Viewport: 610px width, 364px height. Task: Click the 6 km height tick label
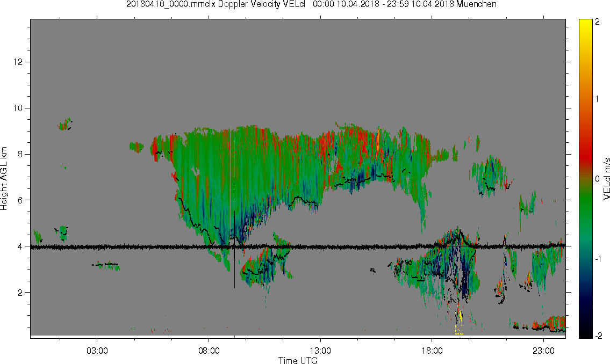point(20,200)
